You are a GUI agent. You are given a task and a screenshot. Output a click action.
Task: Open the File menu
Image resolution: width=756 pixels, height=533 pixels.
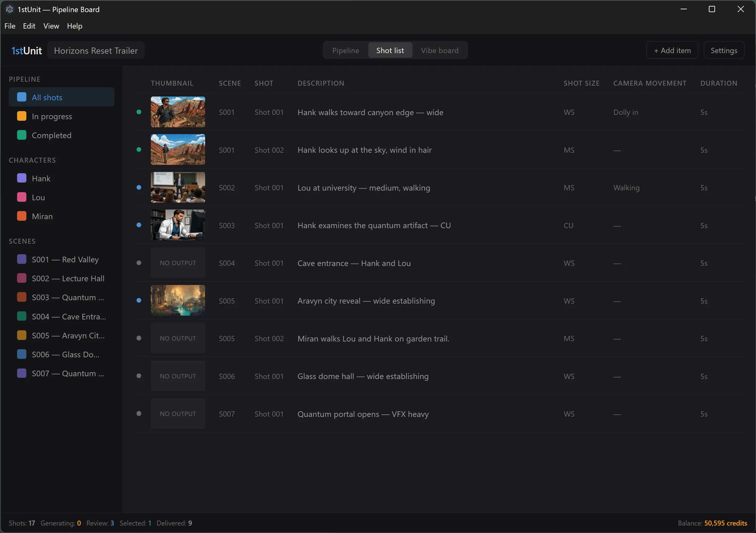(x=10, y=26)
